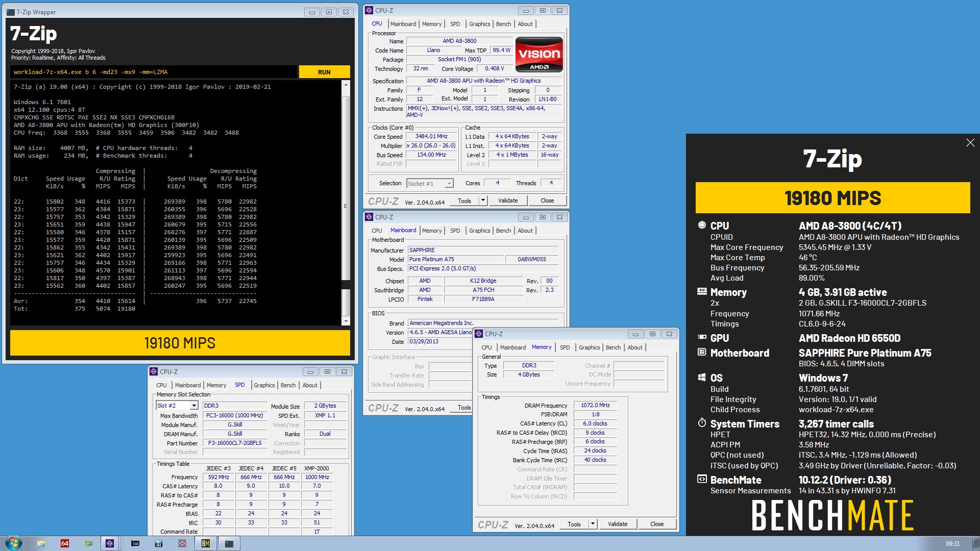Expand Tools arrow in CPU-Z Memory window
980x551 pixels.
click(x=593, y=524)
